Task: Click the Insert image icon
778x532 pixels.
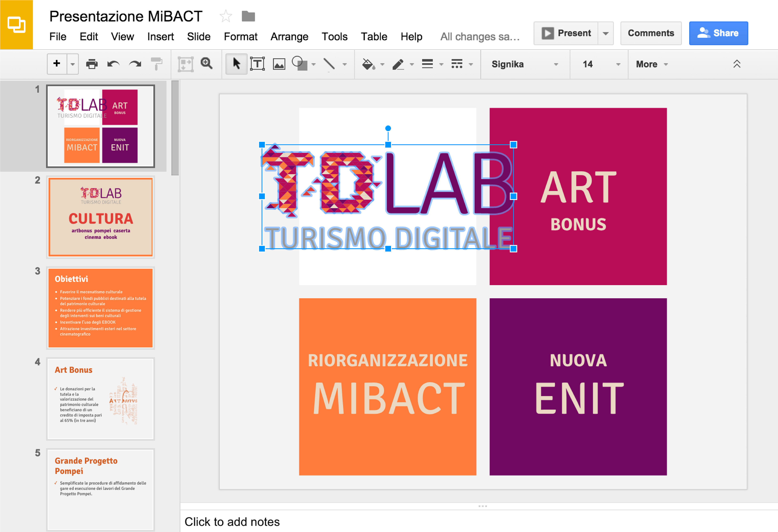Action: click(x=279, y=64)
